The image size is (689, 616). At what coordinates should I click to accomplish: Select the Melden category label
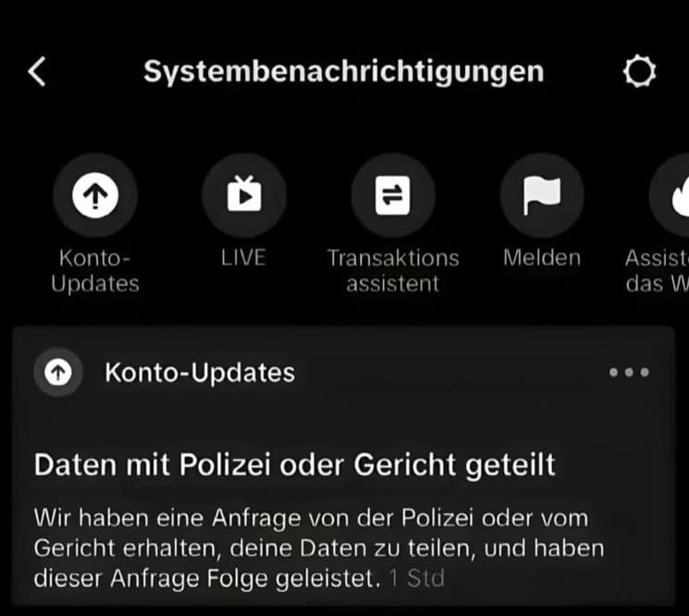pos(542,257)
